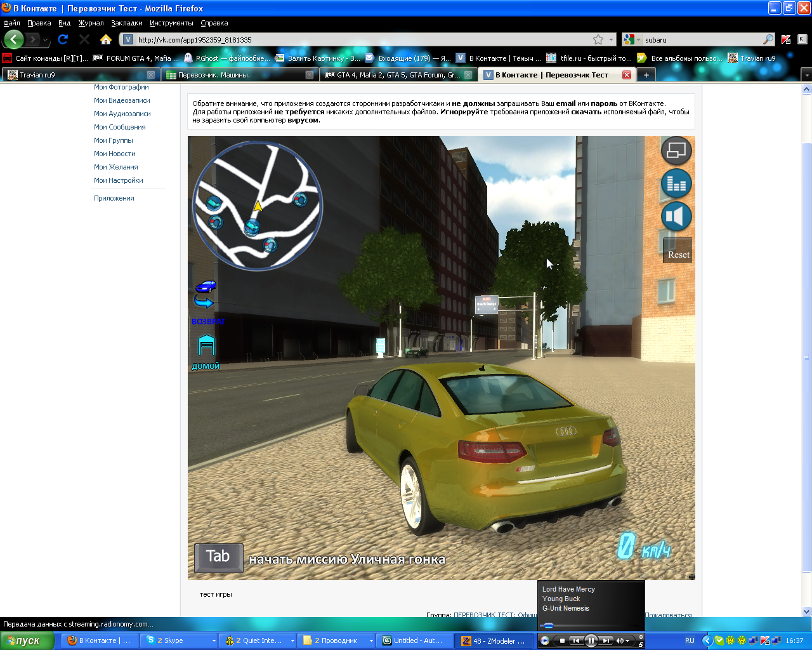Mute the game sound with speaker icon
Image resolution: width=812 pixels, height=650 pixels.
pyautogui.click(x=676, y=217)
